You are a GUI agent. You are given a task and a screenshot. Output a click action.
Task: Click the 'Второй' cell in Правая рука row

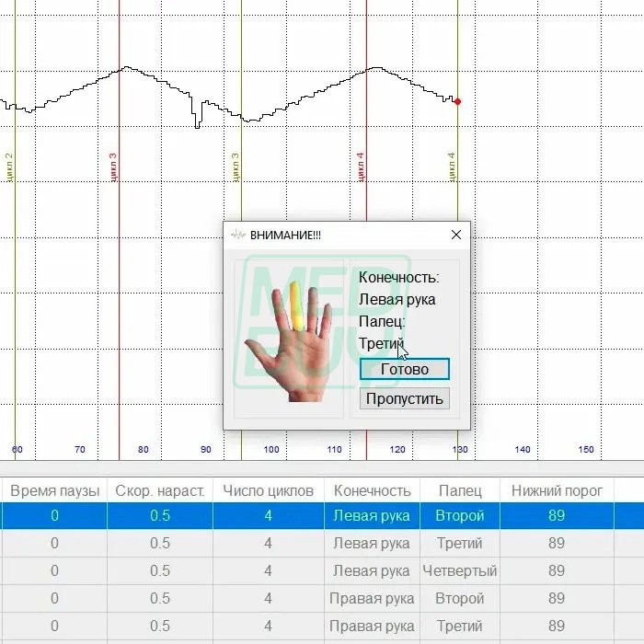460,598
